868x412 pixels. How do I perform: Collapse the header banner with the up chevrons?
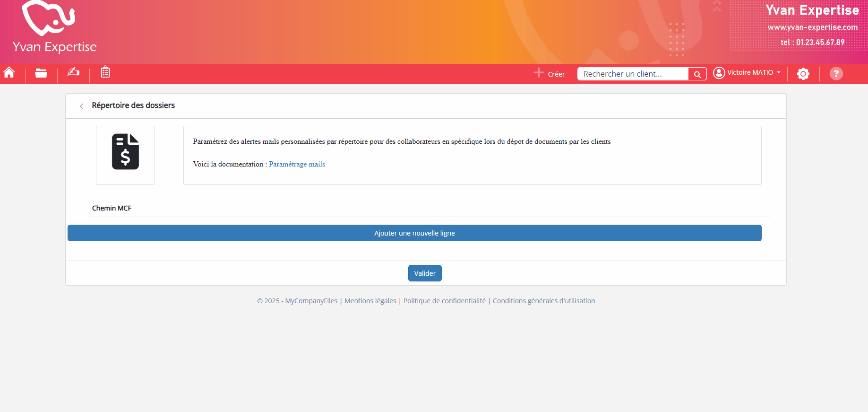click(x=717, y=6)
